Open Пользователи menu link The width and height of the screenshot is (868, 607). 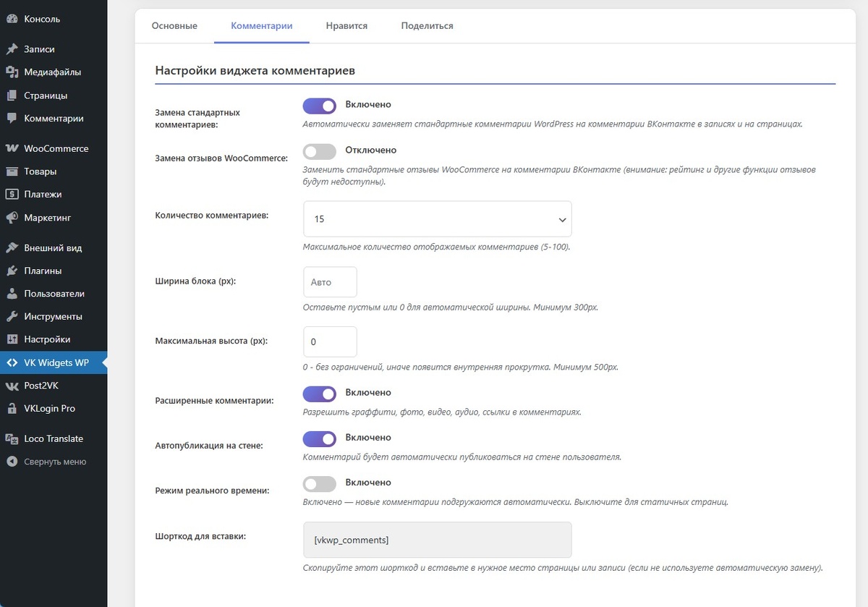[x=54, y=294]
